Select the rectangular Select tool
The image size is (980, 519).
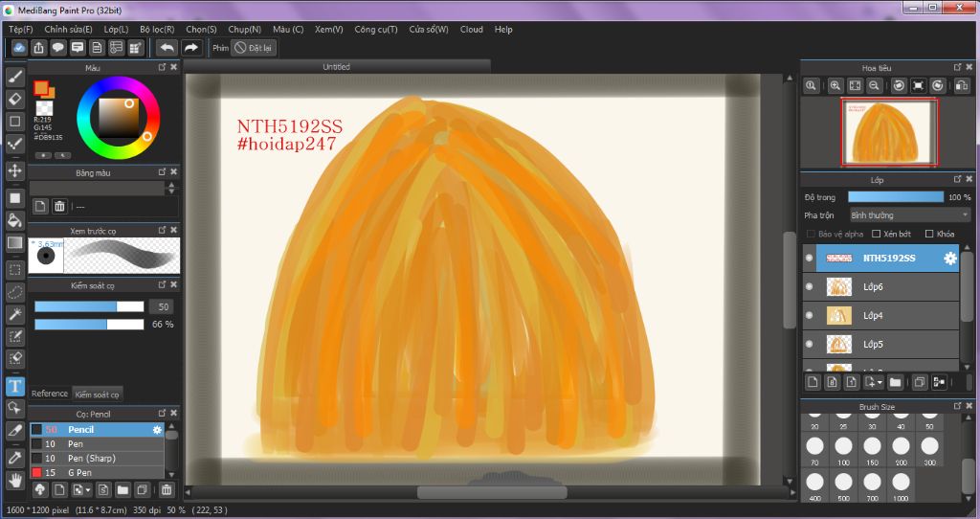pos(15,269)
